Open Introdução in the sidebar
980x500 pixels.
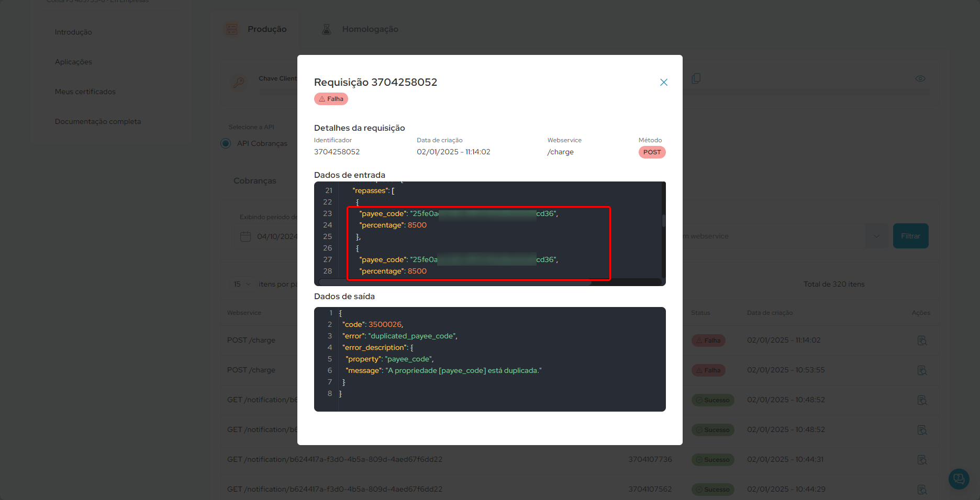pos(73,32)
